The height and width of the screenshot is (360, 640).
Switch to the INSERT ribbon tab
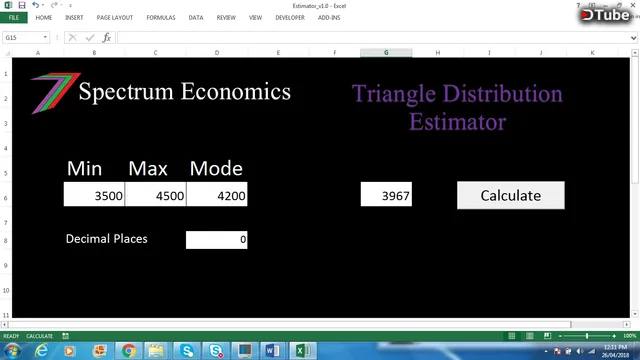click(74, 18)
